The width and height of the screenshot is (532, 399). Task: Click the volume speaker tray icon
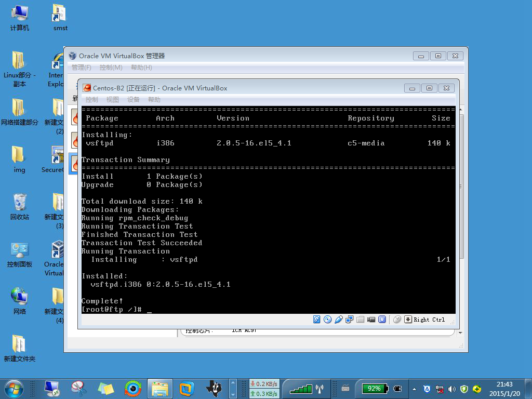point(451,389)
